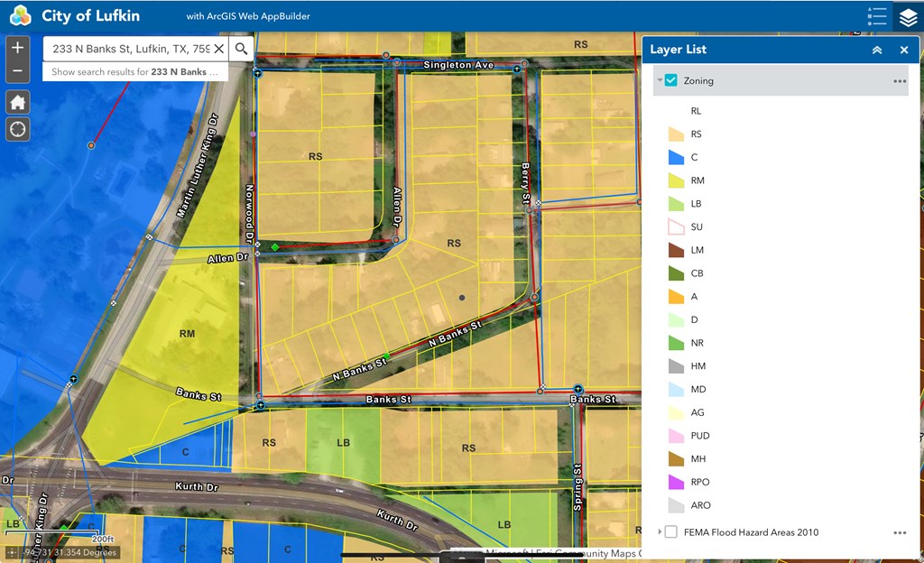Open Zoning layer options menu
The image size is (924, 563).
pyautogui.click(x=899, y=81)
